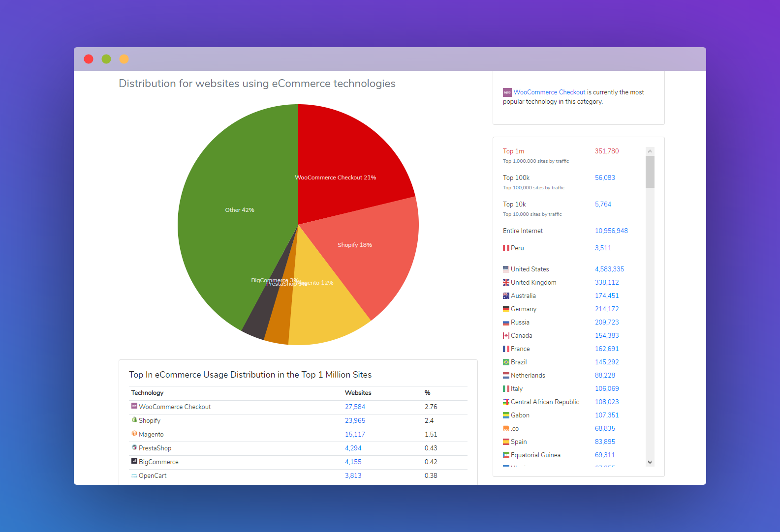Click the Brazil flag icon
This screenshot has width=780, height=532.
506,362
